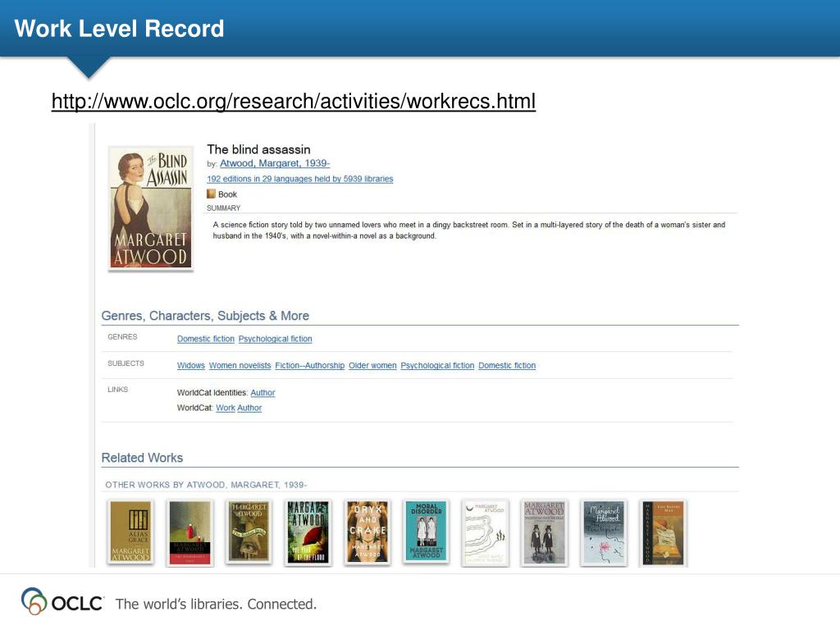The width and height of the screenshot is (840, 630).
Task: Open the oclc.org workrecs URL link
Action: point(294,101)
